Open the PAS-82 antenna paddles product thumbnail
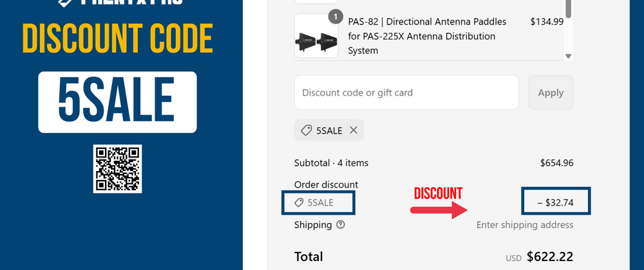This screenshot has height=270, width=644. pyautogui.click(x=316, y=37)
